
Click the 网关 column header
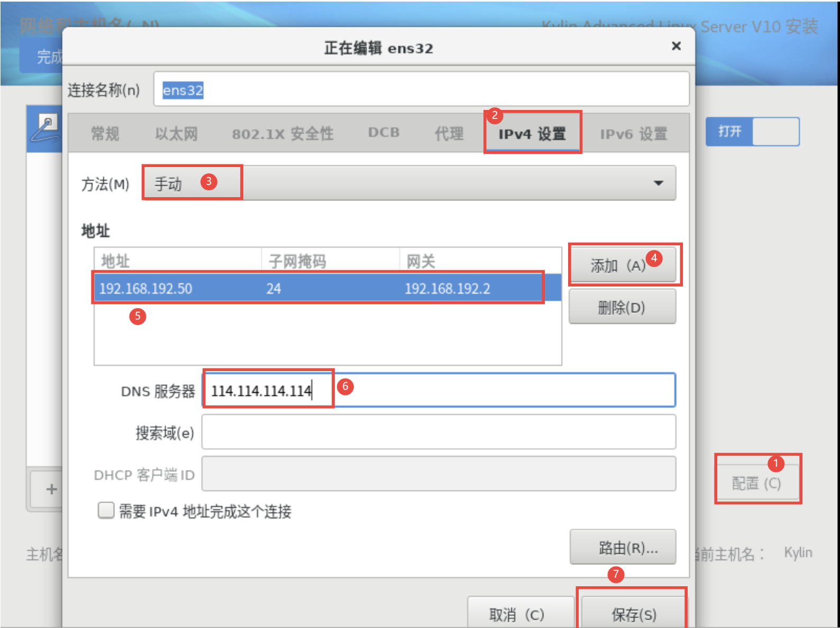480,261
